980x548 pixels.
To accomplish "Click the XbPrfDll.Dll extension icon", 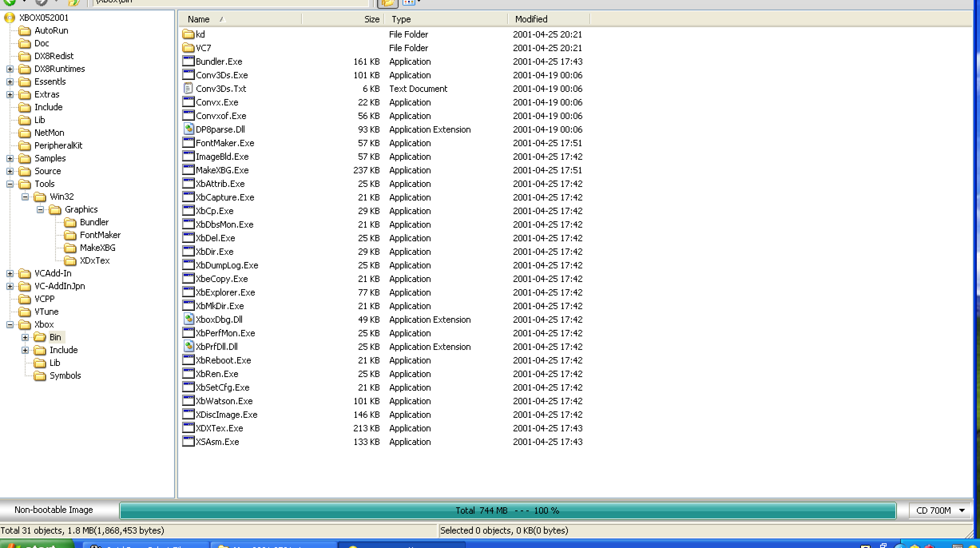I will (x=188, y=346).
